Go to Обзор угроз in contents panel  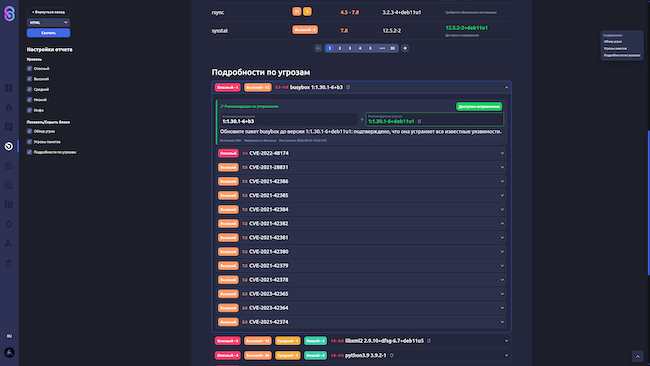pyautogui.click(x=613, y=42)
